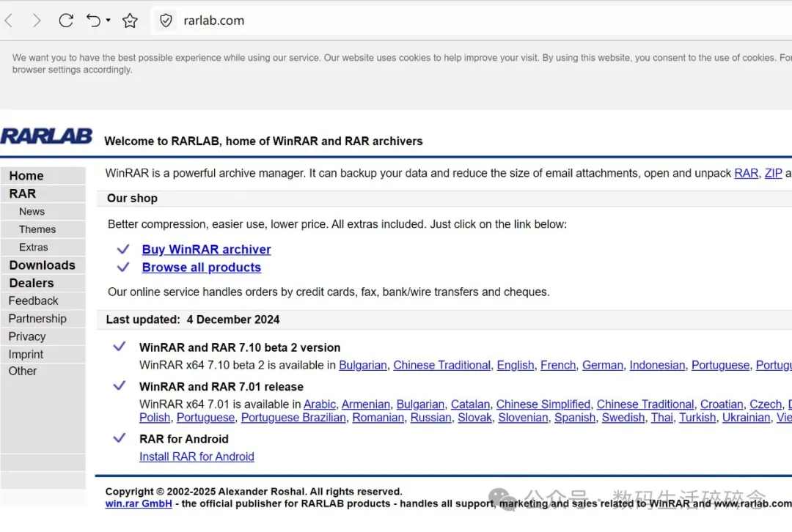The image size is (792, 532).
Task: Download WinRAR 7.01 in Catalan
Action: click(470, 404)
